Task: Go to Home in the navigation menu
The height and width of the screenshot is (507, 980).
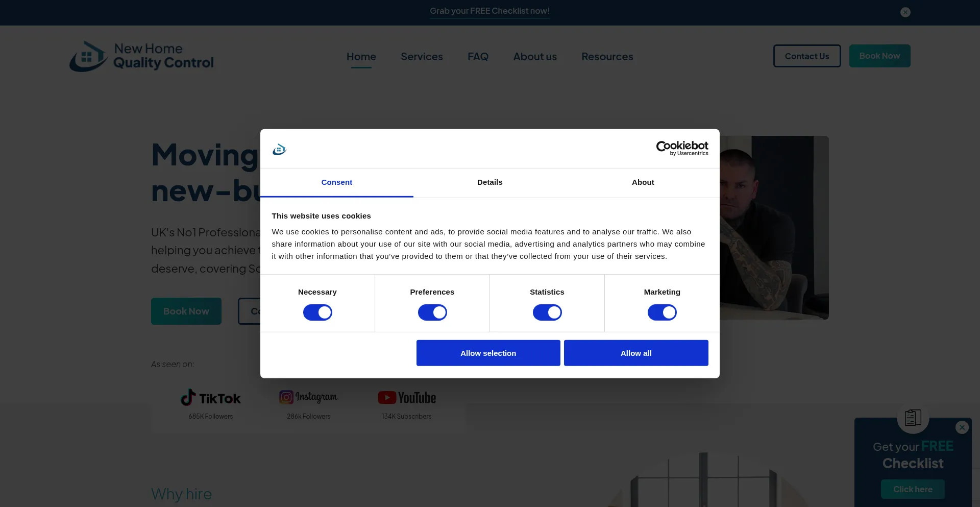Action: pyautogui.click(x=361, y=57)
